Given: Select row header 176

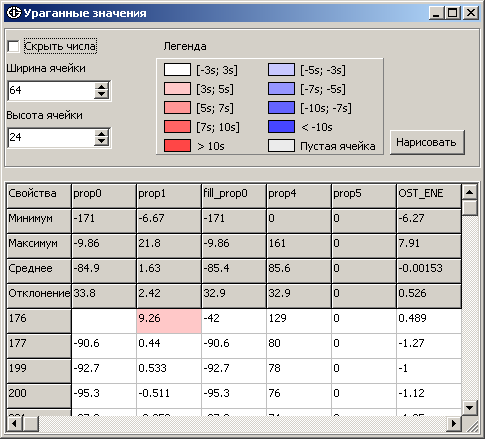Looking at the screenshot, I should (39, 321).
